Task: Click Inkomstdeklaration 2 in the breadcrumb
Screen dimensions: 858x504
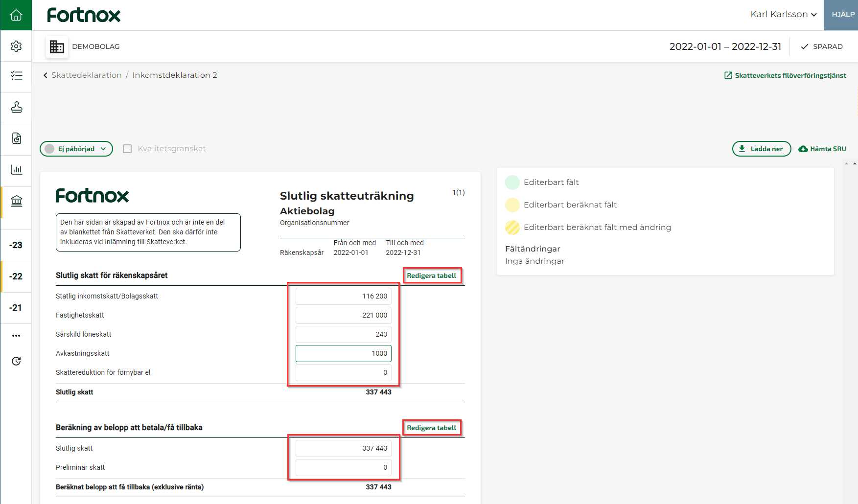Action: click(x=175, y=75)
